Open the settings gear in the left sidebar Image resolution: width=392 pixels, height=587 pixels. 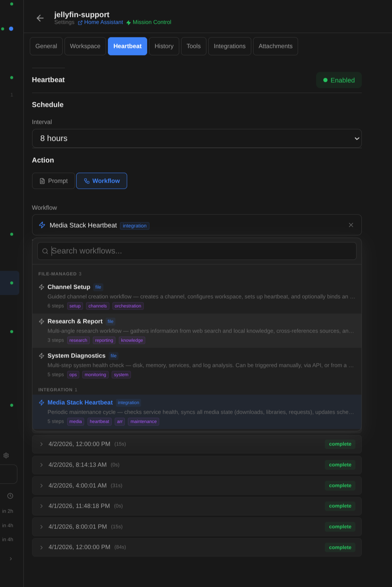(6, 455)
